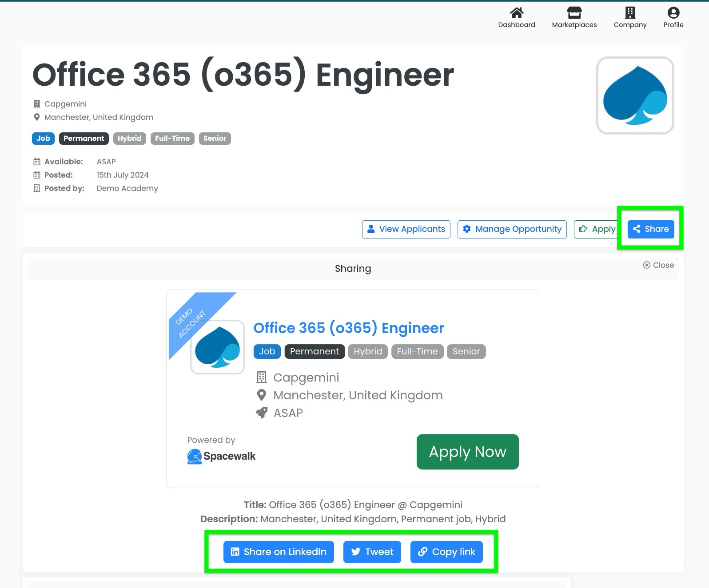Click the Hybrid tag in header
The image size is (709, 588).
[129, 139]
